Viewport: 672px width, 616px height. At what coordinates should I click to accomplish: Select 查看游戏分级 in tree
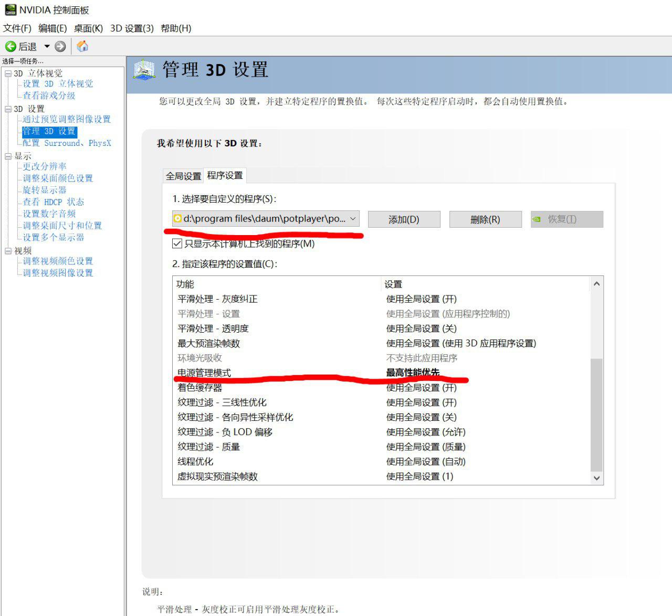point(49,95)
